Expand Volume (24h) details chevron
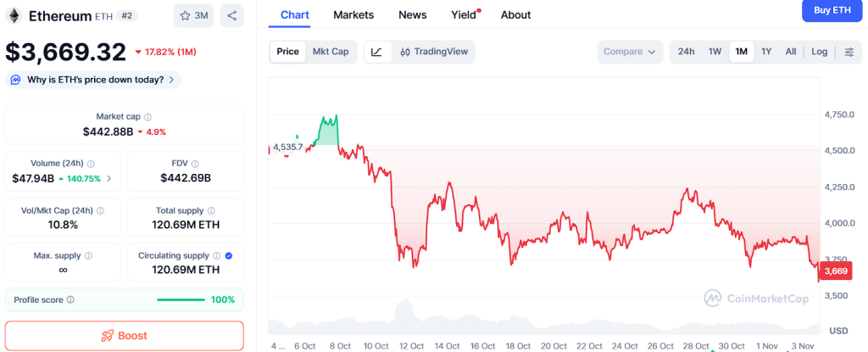This screenshot has height=352, width=868. [108, 179]
